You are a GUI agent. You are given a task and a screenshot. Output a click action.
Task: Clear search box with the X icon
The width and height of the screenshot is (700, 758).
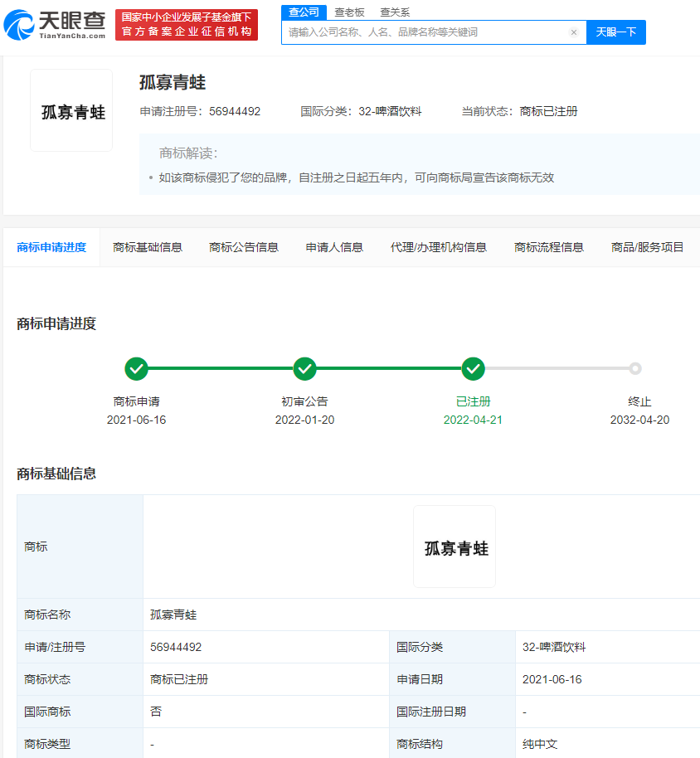573,32
